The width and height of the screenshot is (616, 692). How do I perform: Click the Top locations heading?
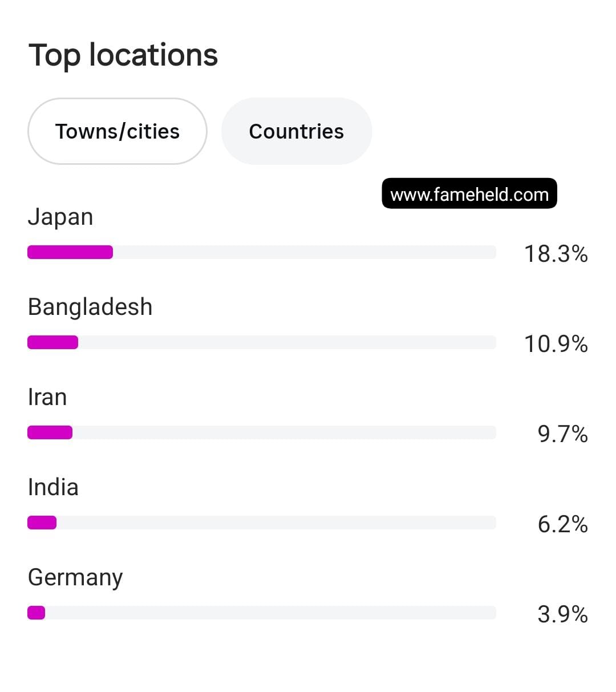123,55
